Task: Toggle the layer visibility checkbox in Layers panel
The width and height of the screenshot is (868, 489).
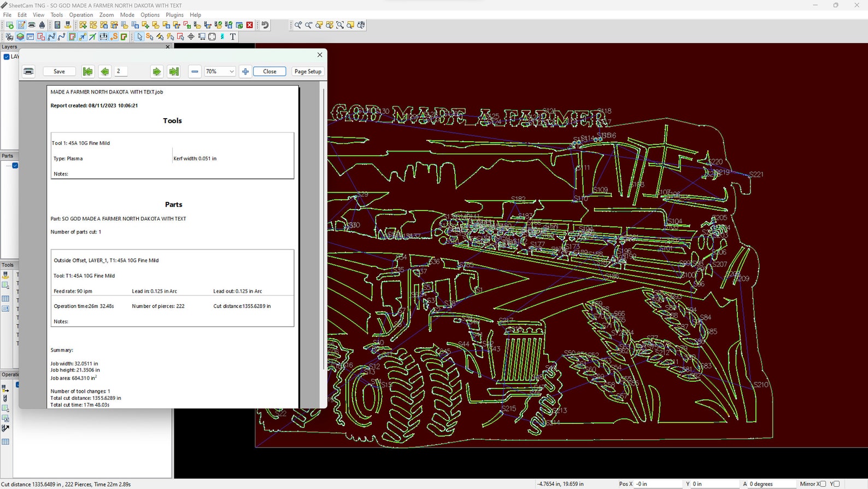Action: point(7,57)
